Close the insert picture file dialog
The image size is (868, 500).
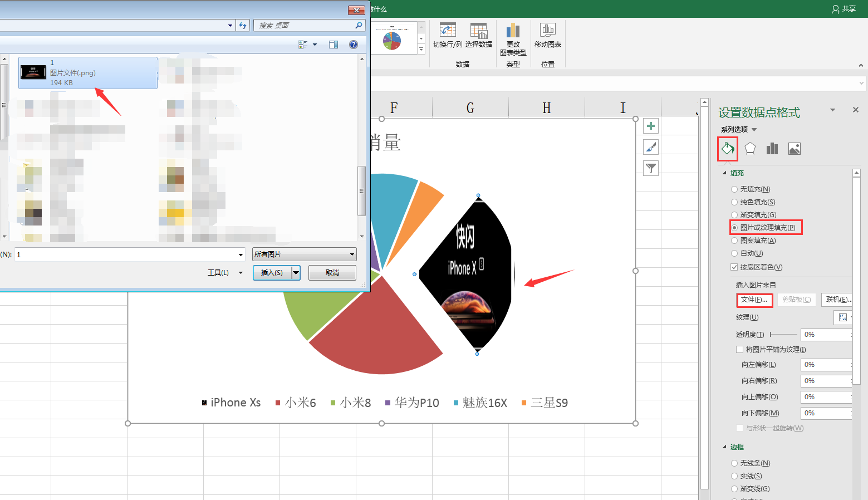356,10
